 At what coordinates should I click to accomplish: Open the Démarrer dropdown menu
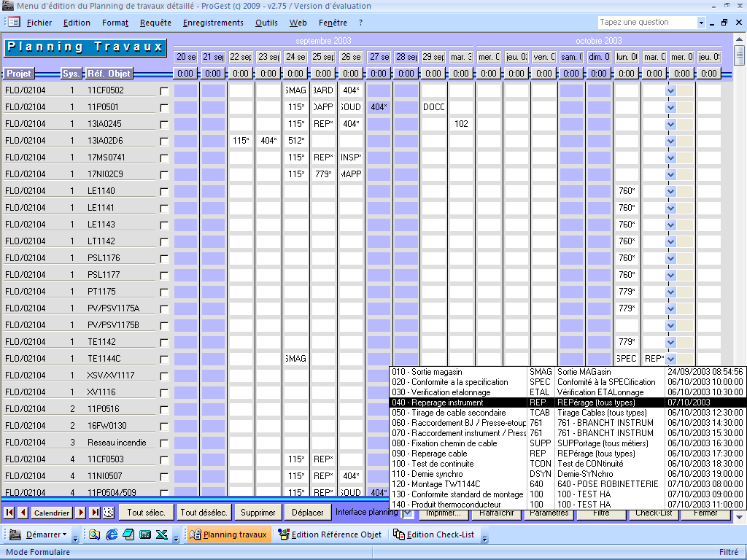[x=46, y=534]
